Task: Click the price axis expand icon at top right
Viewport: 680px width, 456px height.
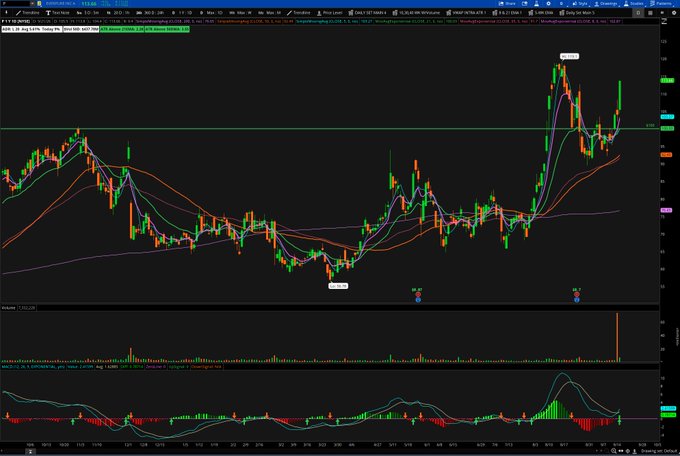Action: (664, 21)
